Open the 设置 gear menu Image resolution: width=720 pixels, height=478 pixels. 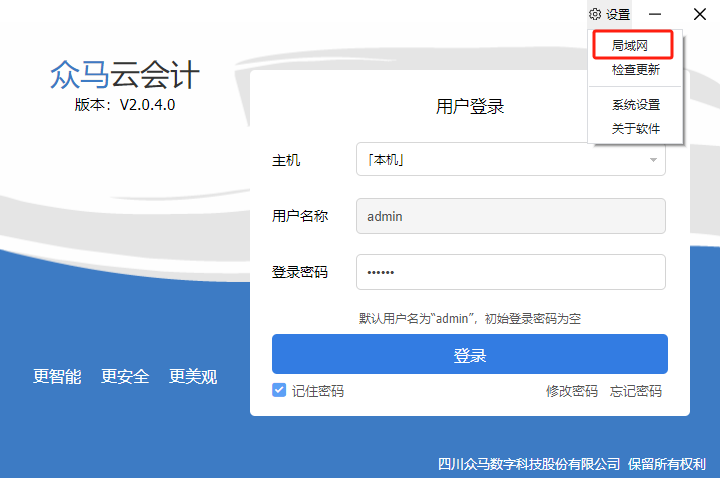pyautogui.click(x=609, y=14)
